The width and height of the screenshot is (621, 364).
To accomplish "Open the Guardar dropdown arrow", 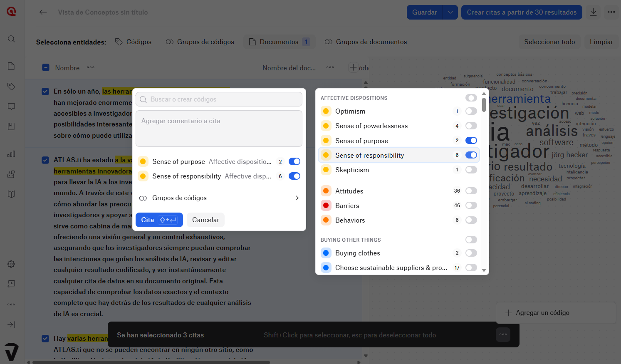I will 450,12.
